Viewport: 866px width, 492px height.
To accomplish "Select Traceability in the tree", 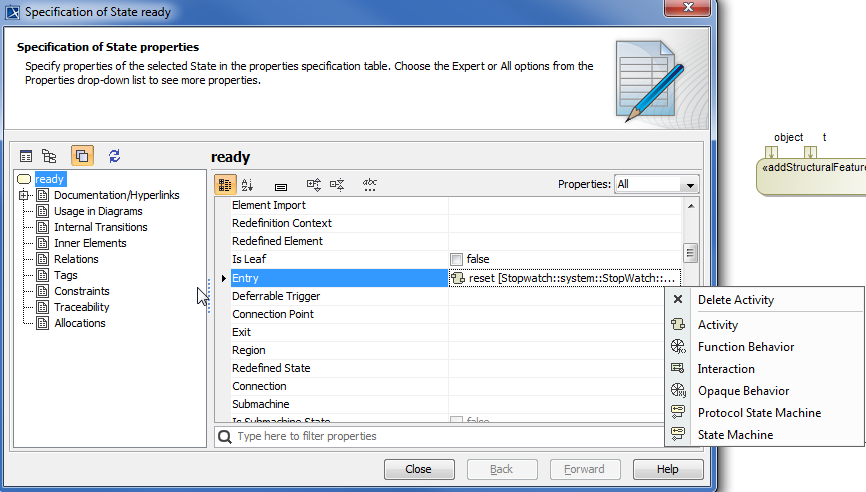I will click(82, 307).
